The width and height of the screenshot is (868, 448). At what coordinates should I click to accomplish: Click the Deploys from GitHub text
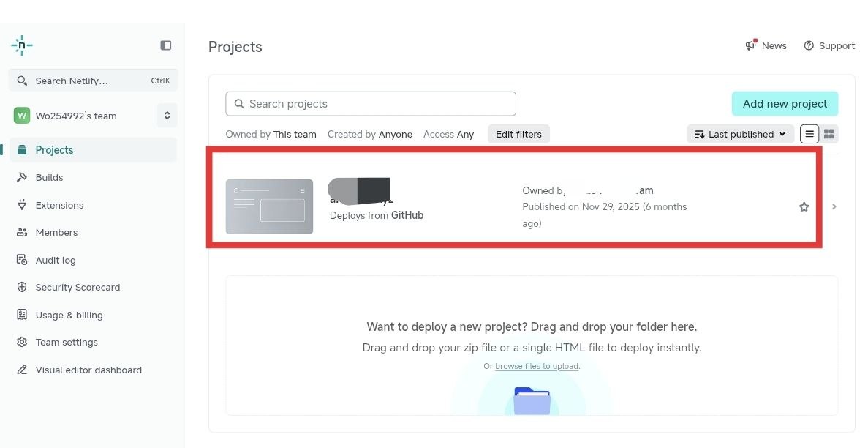pos(377,215)
